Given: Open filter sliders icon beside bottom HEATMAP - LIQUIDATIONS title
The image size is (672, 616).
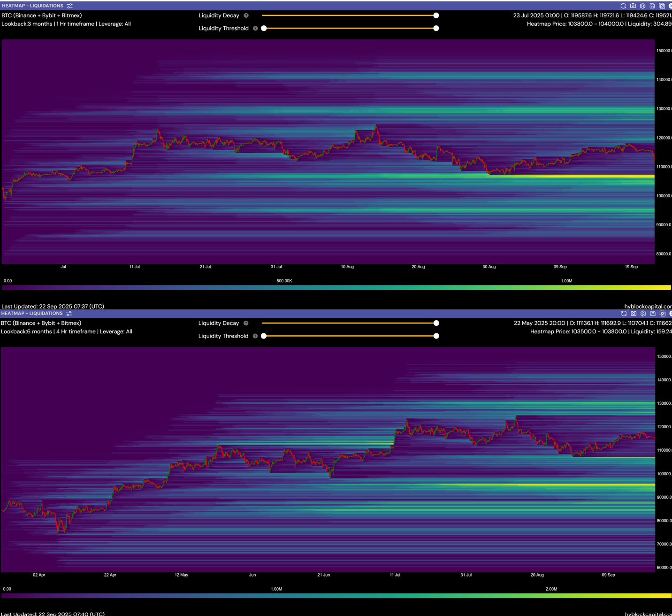Looking at the screenshot, I should 69,314.
